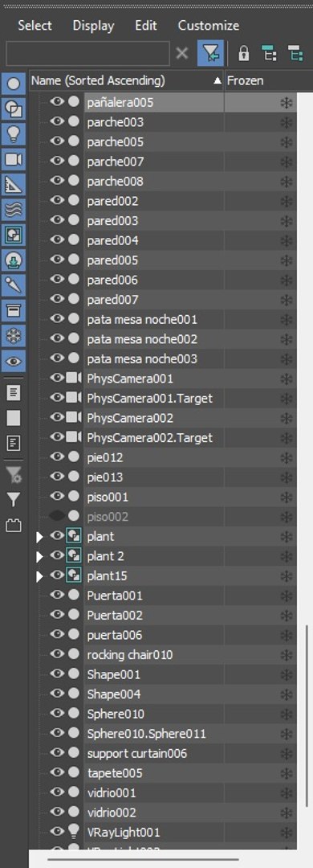Toggle the highlighted filter button in toolbar
The image size is (313, 868).
tap(211, 54)
